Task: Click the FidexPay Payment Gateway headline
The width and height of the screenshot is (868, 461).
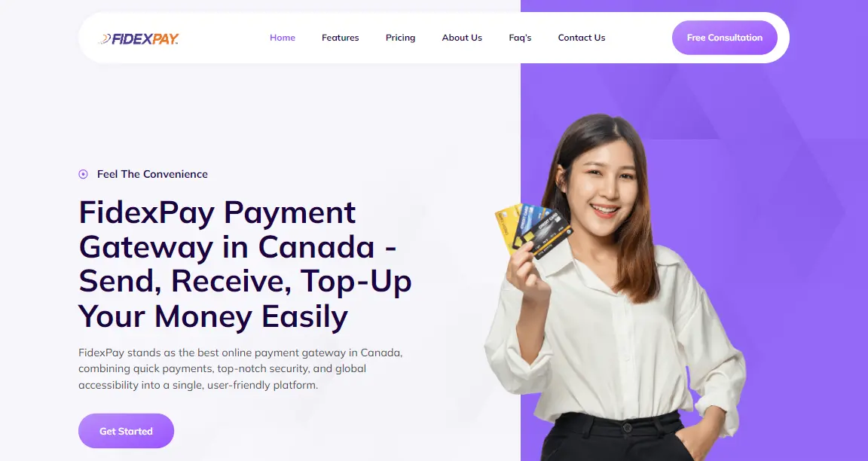Action: [245, 264]
